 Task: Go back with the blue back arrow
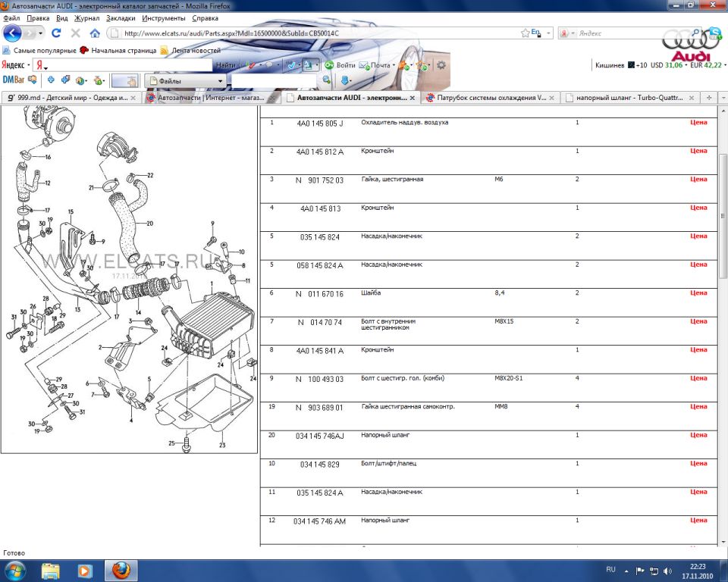12,33
